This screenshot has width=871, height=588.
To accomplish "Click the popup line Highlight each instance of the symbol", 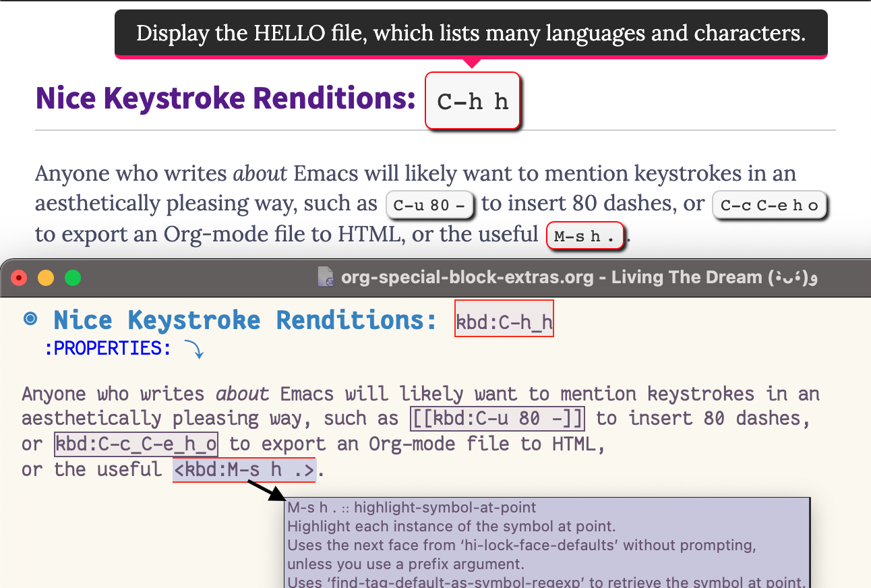I will tap(452, 526).
